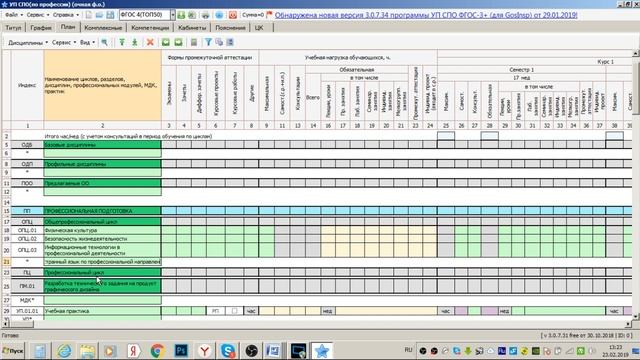Screen dimensions: 640x360
Task: Click the green insert-row-below arrow icon
Action: 135,42
